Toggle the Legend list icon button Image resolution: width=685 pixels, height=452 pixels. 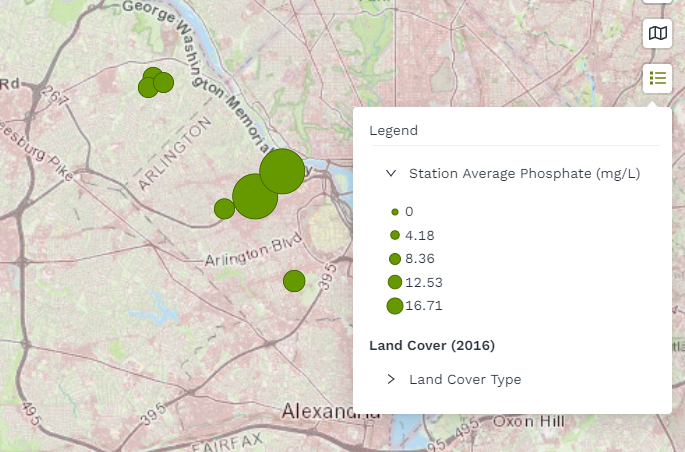coord(657,77)
